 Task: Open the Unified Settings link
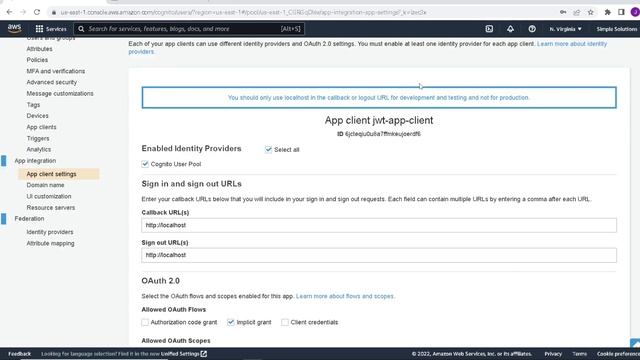click(x=184, y=354)
